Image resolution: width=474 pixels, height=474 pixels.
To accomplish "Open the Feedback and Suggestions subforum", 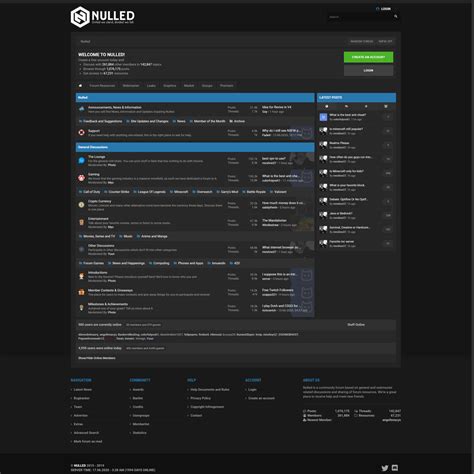I will pos(102,121).
